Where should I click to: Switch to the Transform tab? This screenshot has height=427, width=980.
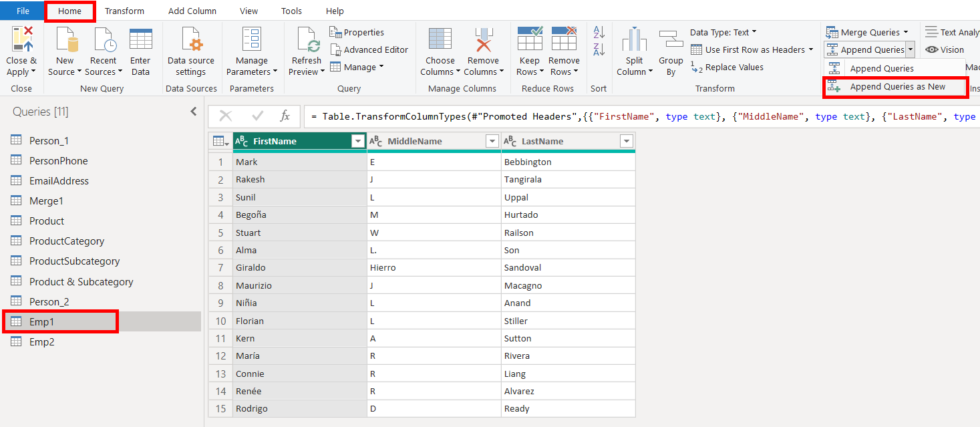point(124,11)
